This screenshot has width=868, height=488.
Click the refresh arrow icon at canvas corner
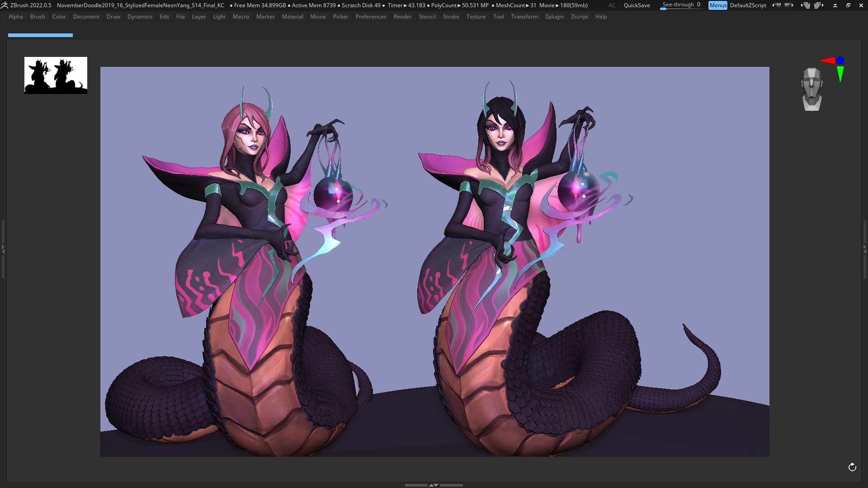(x=852, y=467)
